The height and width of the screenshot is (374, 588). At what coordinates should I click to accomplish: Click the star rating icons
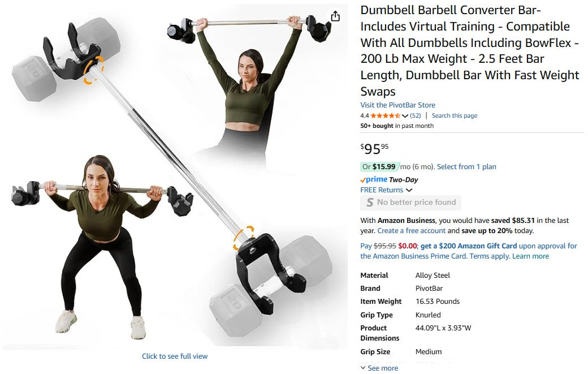(385, 115)
